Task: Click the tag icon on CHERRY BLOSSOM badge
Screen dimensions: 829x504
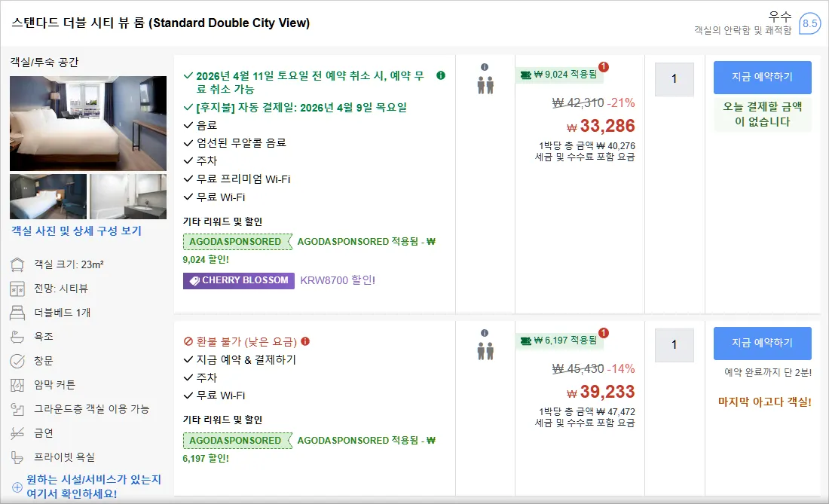Action: (194, 280)
